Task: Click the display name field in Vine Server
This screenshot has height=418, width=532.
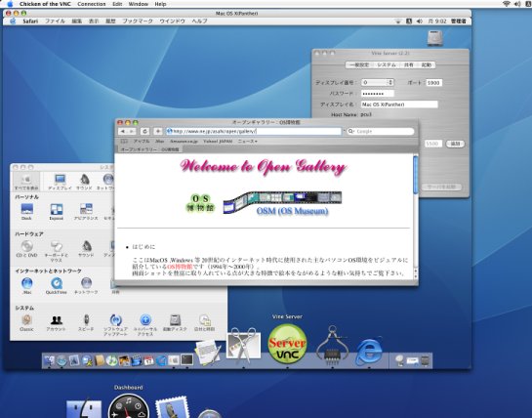Action: click(x=399, y=104)
